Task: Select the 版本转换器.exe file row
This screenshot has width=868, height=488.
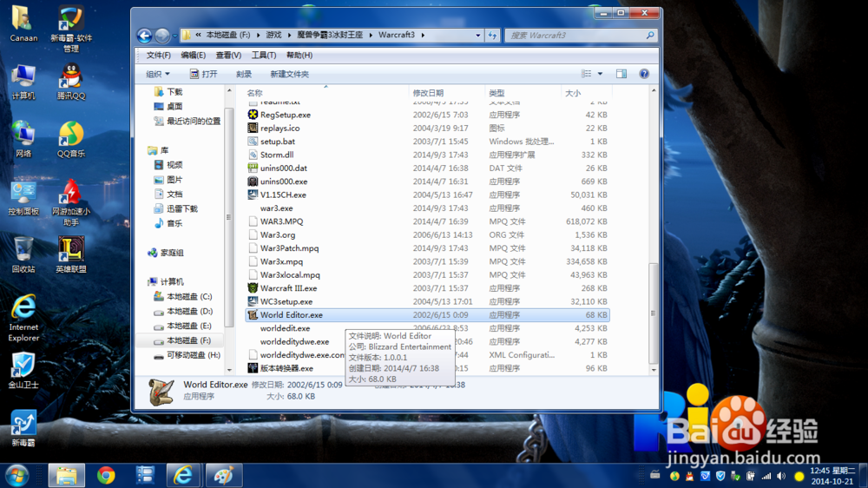Action: click(x=427, y=368)
